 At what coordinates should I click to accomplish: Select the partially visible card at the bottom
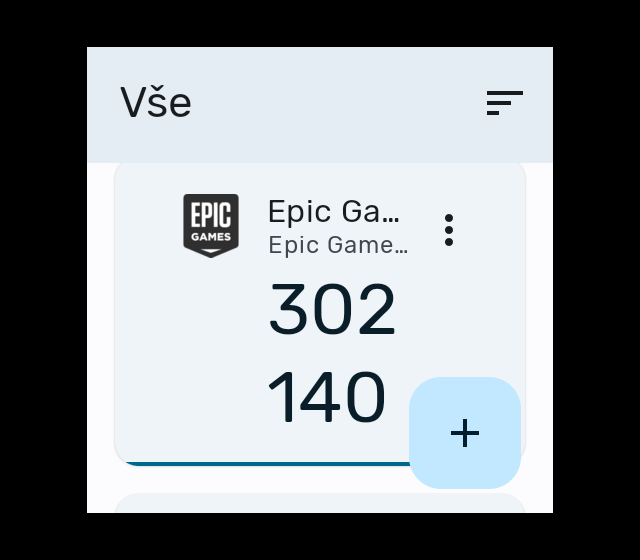click(x=320, y=503)
